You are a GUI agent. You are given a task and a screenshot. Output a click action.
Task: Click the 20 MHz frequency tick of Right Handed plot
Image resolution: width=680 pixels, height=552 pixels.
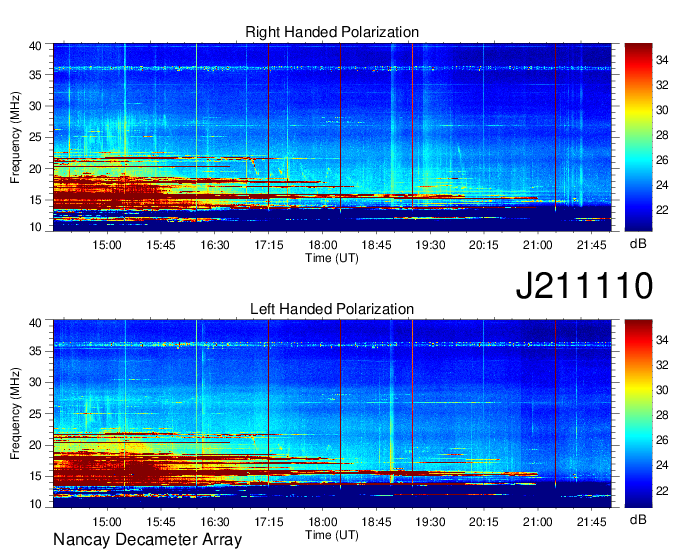pyautogui.click(x=36, y=169)
